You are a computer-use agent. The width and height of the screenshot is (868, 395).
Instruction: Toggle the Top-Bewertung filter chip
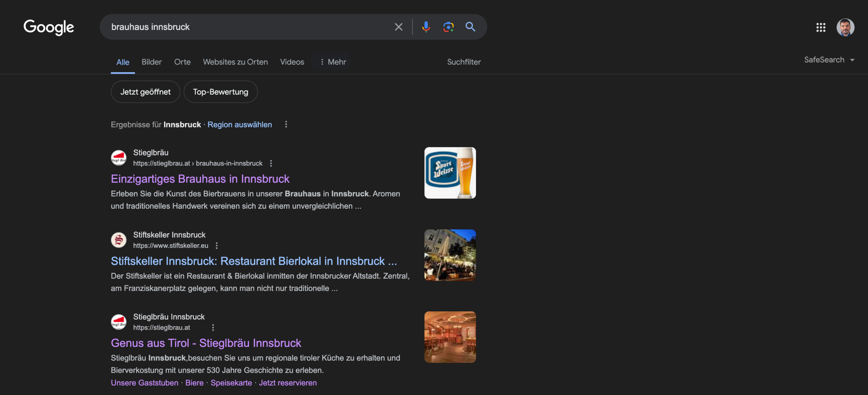(x=220, y=92)
